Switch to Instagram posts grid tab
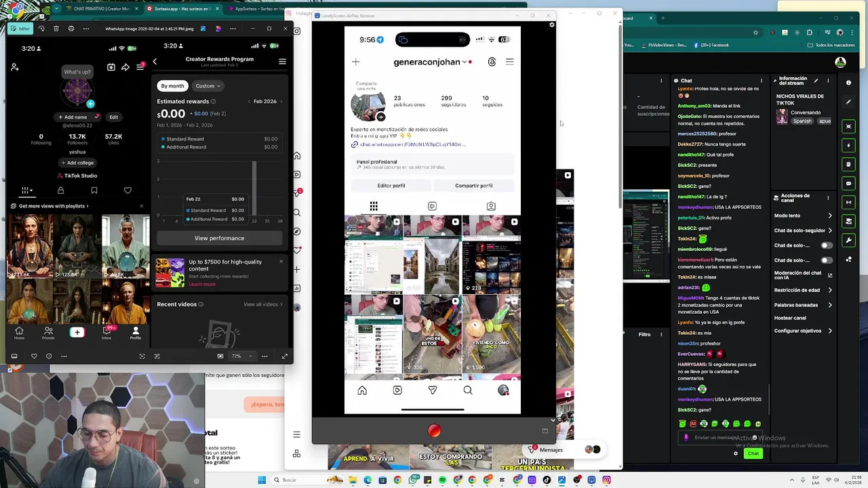The height and width of the screenshot is (488, 868). (x=374, y=206)
